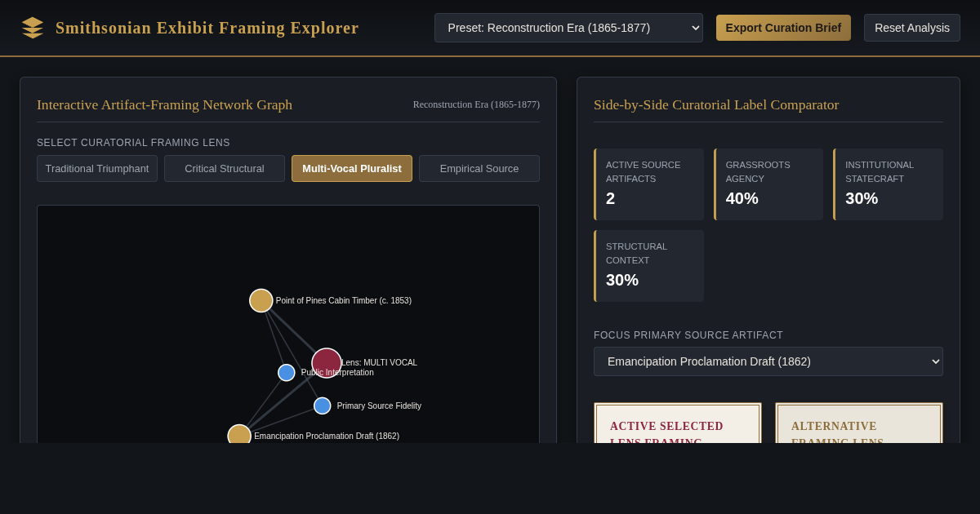This screenshot has height=514, width=980.
Task: Click Smithsonian Exhibit Framing Explorer title
Action: tap(207, 28)
